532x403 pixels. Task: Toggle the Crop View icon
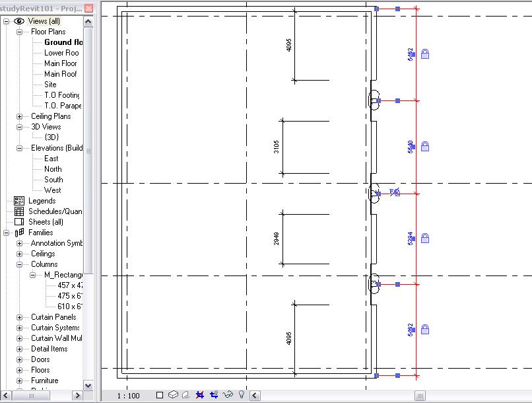(x=200, y=395)
